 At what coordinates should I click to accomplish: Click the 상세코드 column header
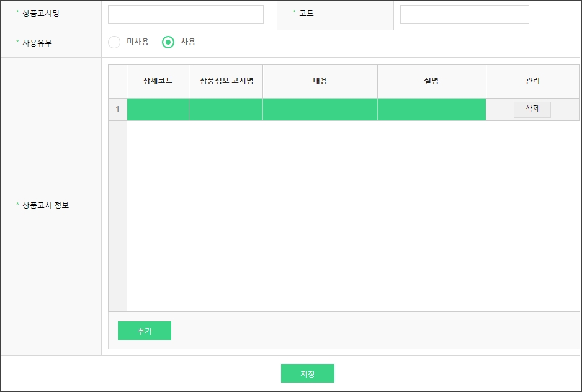(x=158, y=81)
